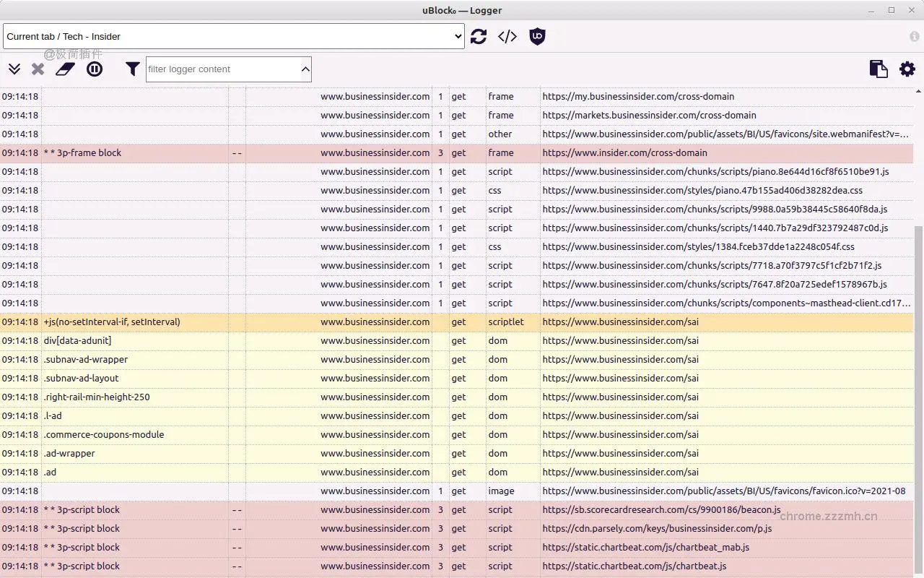Click the .ad-wrapper cosmetic filter entry
The width and height of the screenshot is (924, 578).
[x=462, y=453]
